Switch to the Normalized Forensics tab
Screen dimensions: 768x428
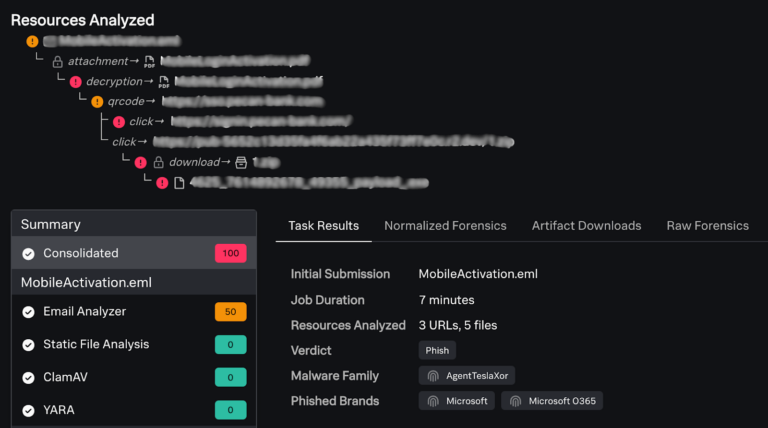pos(445,226)
